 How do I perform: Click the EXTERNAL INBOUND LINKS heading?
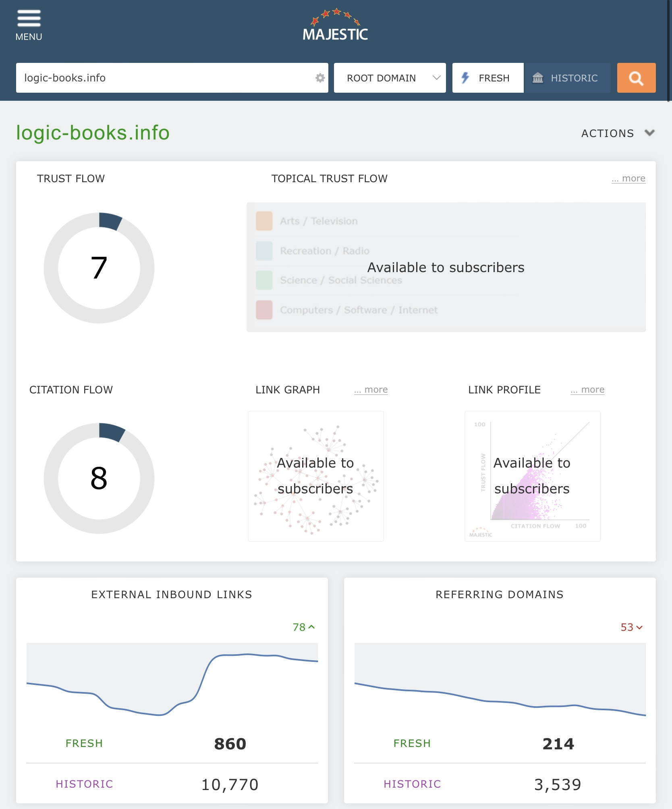tap(172, 595)
